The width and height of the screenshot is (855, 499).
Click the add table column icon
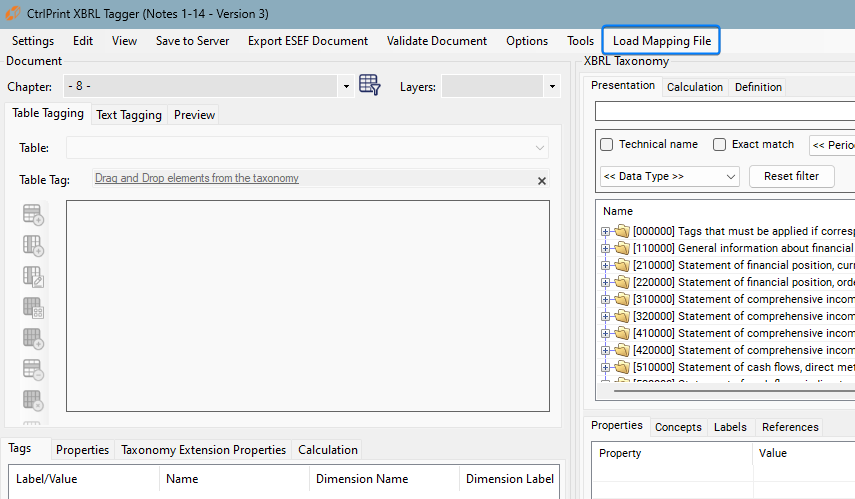pos(33,245)
